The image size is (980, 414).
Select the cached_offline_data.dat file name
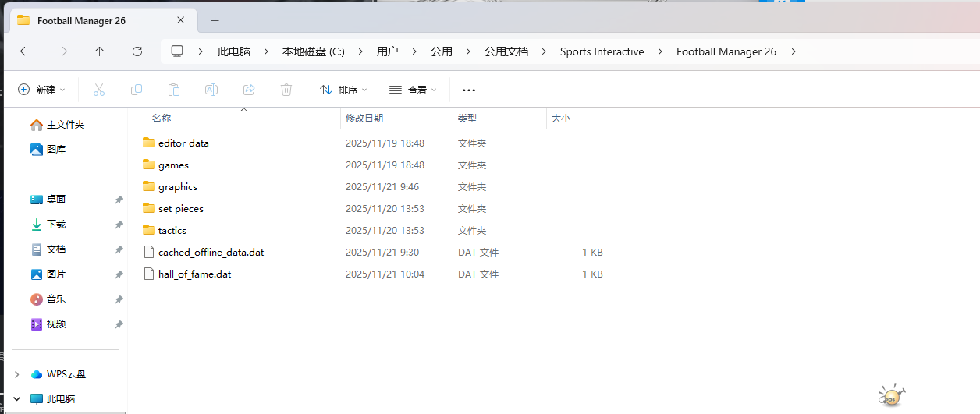(211, 253)
